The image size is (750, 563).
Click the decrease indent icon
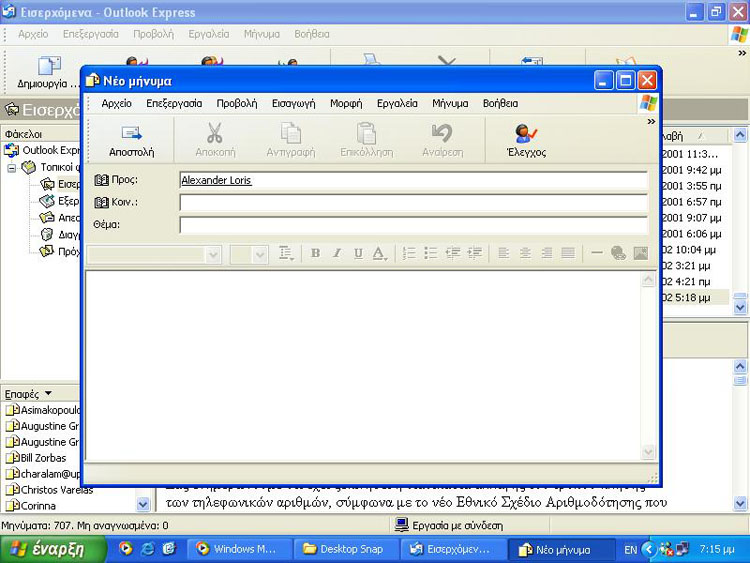click(x=452, y=253)
